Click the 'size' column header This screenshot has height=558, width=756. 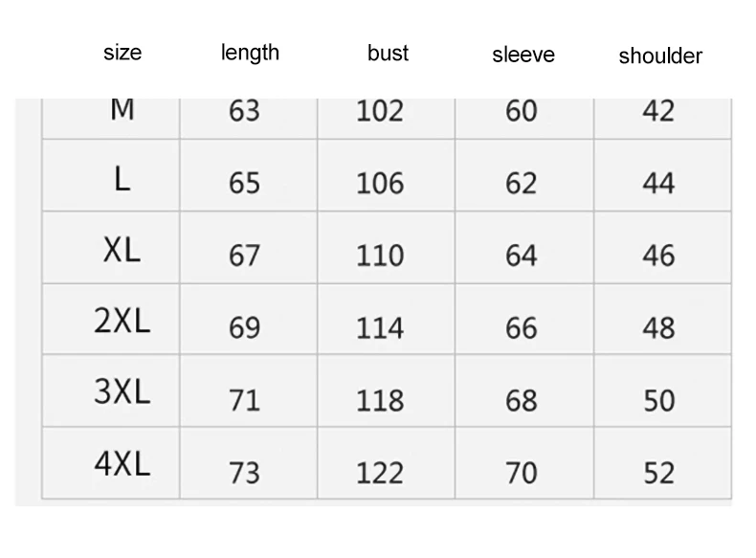coord(122,53)
